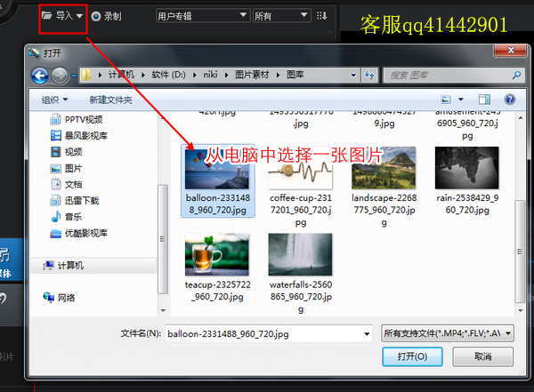Click the Import folder icon

46,15
